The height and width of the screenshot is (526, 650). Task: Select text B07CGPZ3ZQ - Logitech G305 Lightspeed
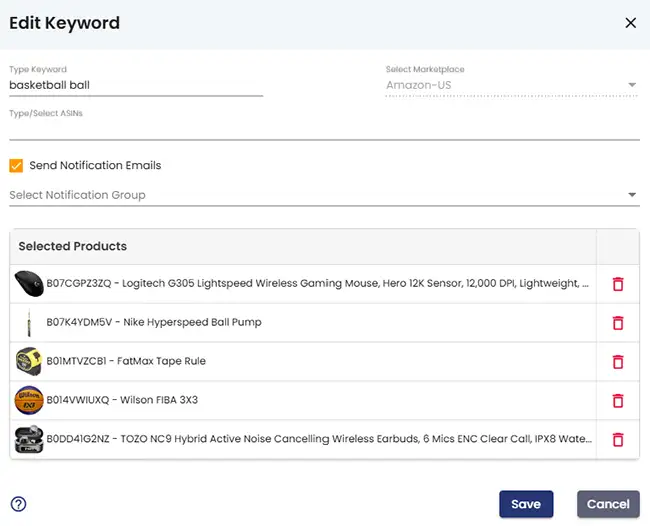[x=149, y=284]
